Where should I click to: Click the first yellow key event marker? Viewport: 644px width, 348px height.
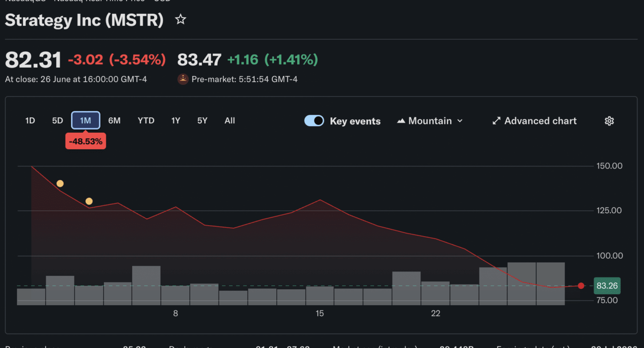tap(60, 183)
